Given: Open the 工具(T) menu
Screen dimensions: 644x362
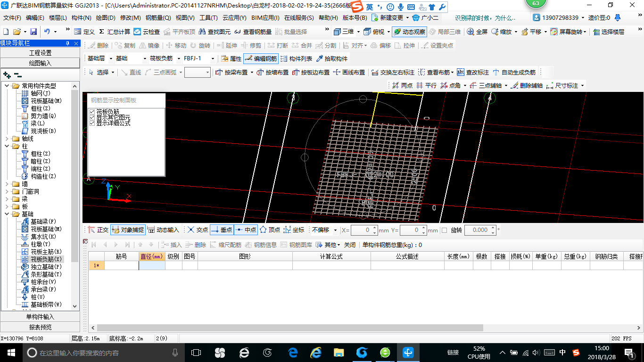Looking at the screenshot, I should [x=208, y=18].
